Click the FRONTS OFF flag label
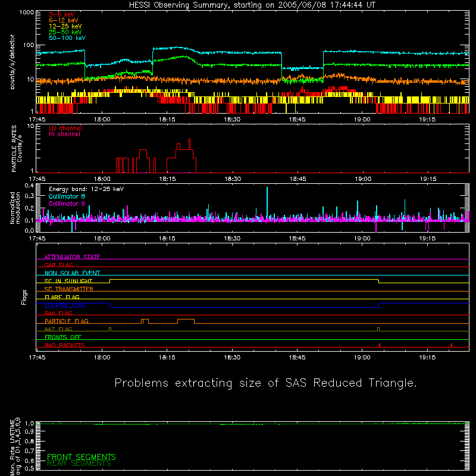476x476 pixels. point(63,337)
